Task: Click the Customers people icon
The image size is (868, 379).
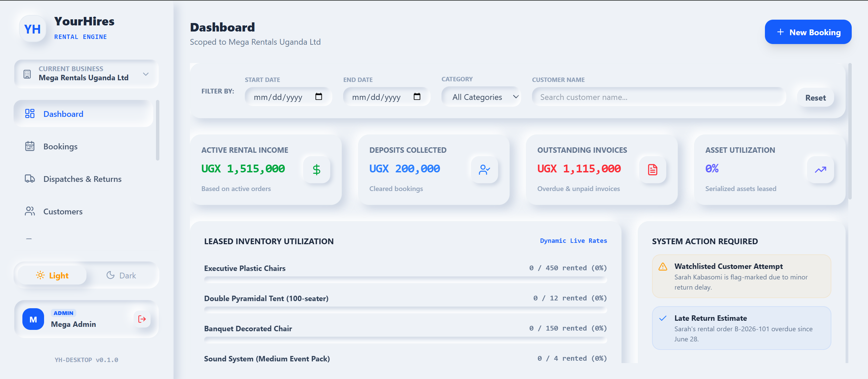Action: click(x=30, y=211)
